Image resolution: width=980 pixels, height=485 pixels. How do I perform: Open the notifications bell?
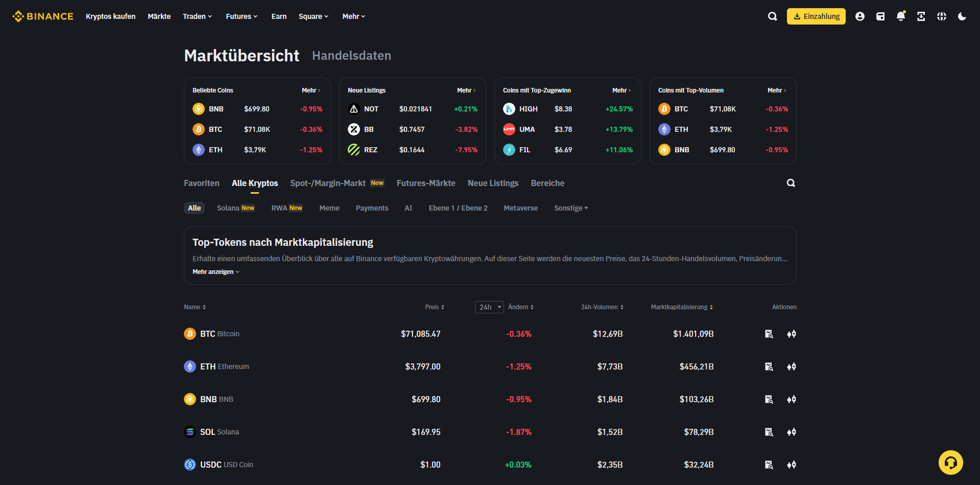pos(901,16)
